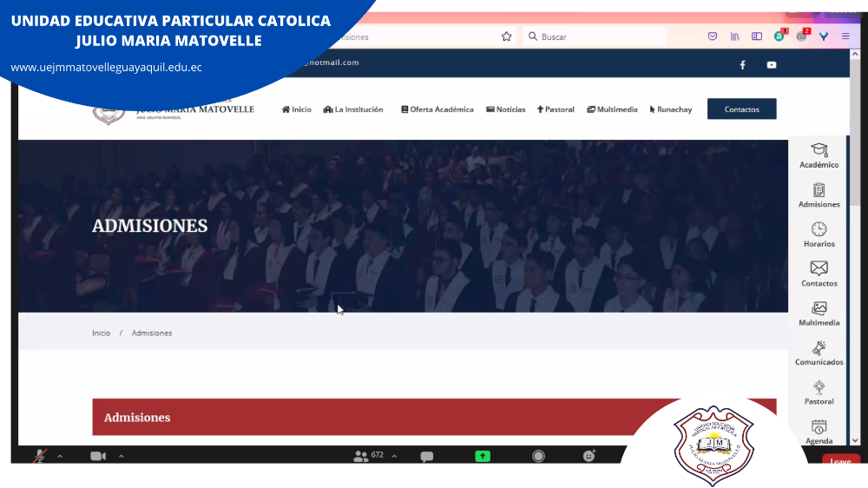Click the Julio Maria Matovelle site logo
This screenshot has height=488, width=868.
click(174, 112)
